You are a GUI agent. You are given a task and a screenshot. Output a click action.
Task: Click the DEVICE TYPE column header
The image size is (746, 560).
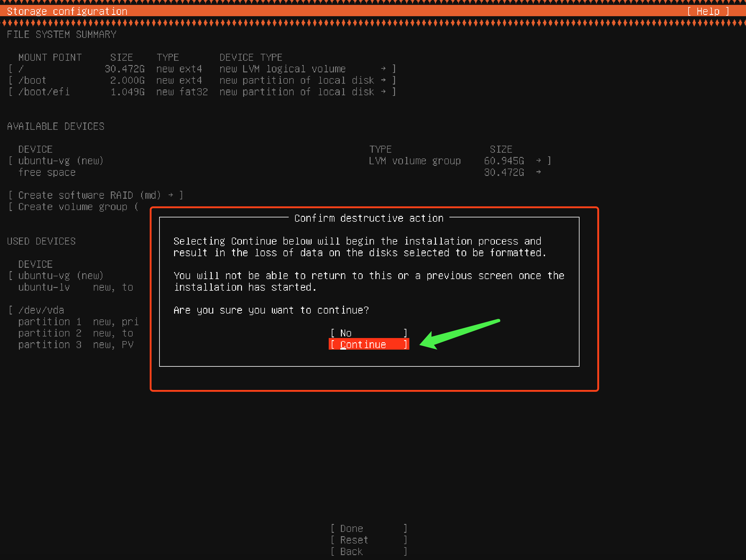coord(251,57)
